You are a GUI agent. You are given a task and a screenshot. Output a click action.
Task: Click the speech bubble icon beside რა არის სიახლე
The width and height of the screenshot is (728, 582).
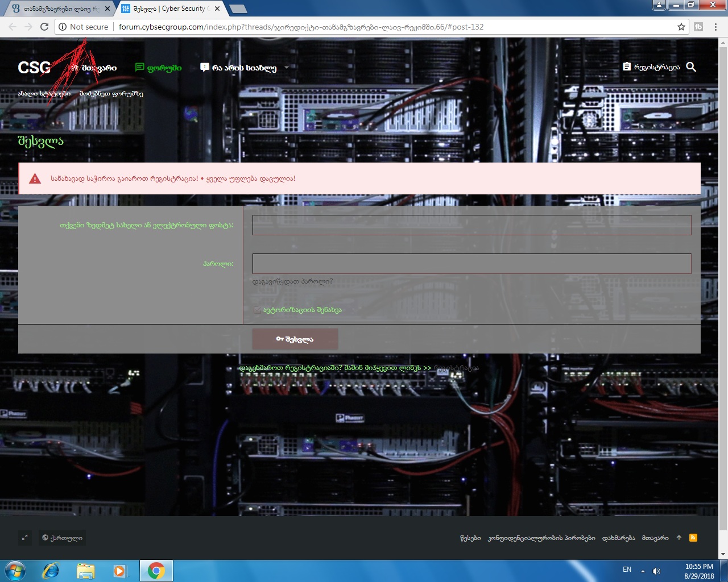[205, 68]
